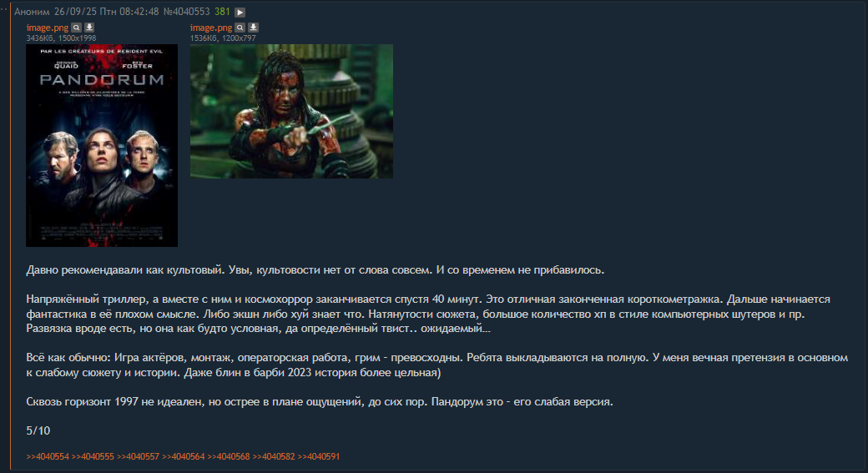Click the Аноним poster name
This screenshot has width=868, height=473.
point(32,12)
